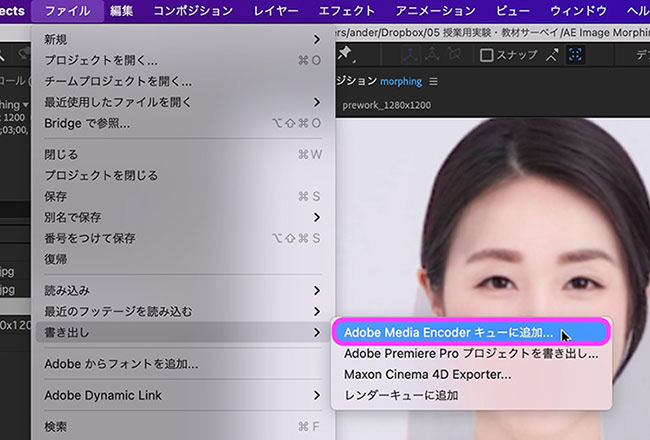Screen dimensions: 650x440
Task: Open the morphing composition panel menu
Action: 433,82
